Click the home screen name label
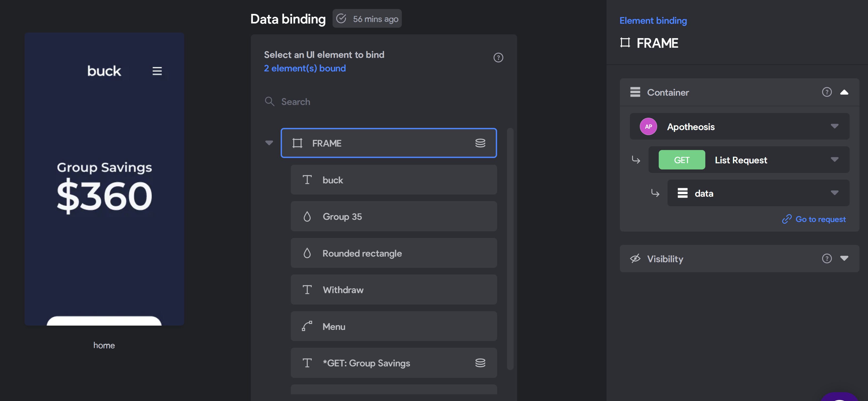The image size is (868, 401). [104, 345]
